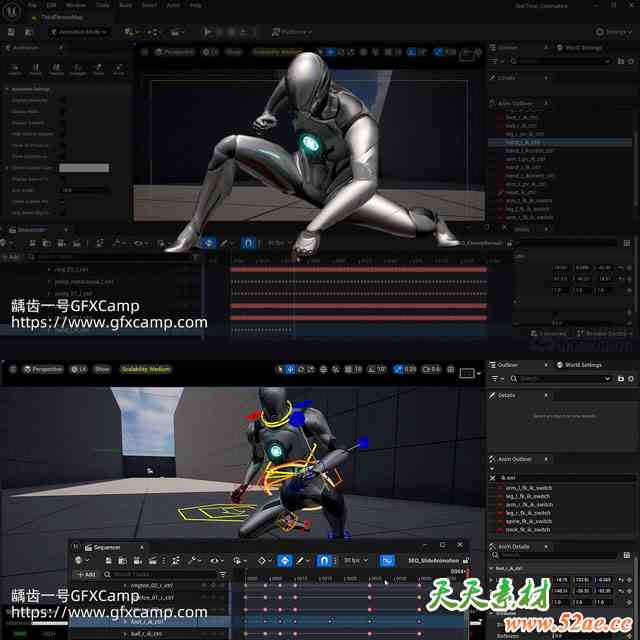Click the + Add track button in floating Sequencer
The width and height of the screenshot is (640, 640).
coord(87,574)
